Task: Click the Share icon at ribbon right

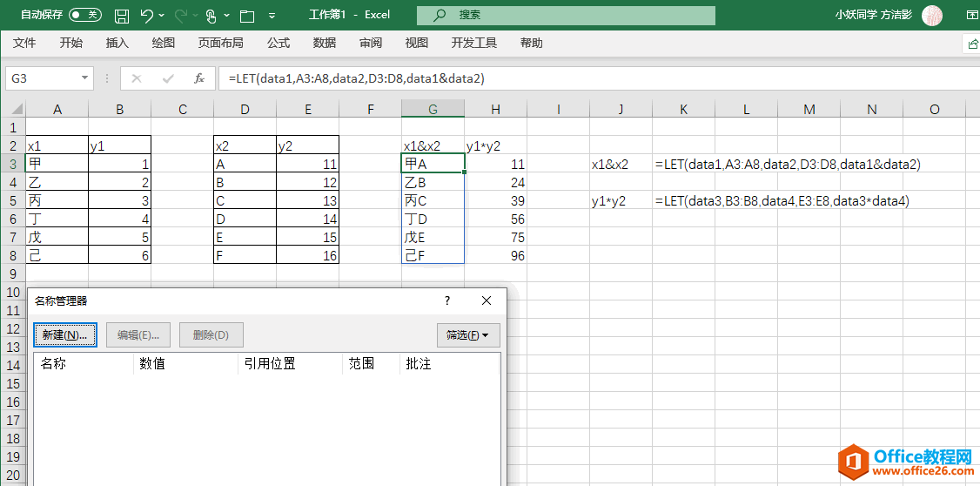Action: click(971, 44)
